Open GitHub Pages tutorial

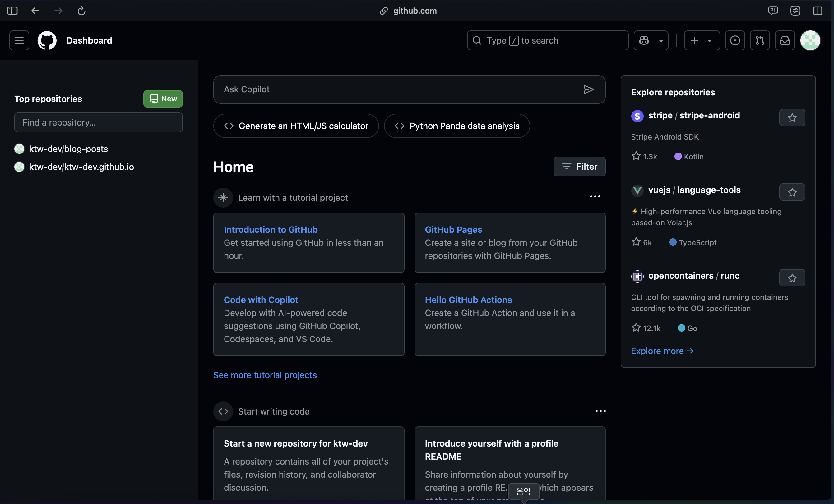(454, 230)
